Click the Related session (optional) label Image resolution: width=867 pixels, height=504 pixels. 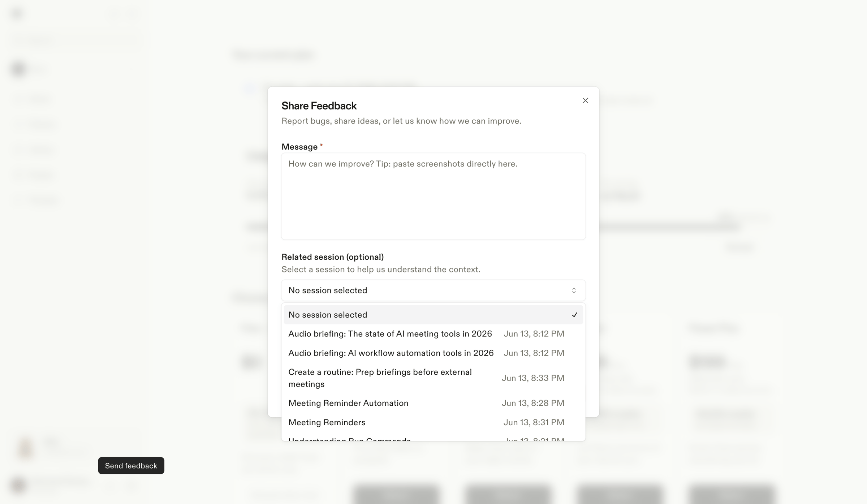[x=332, y=257]
